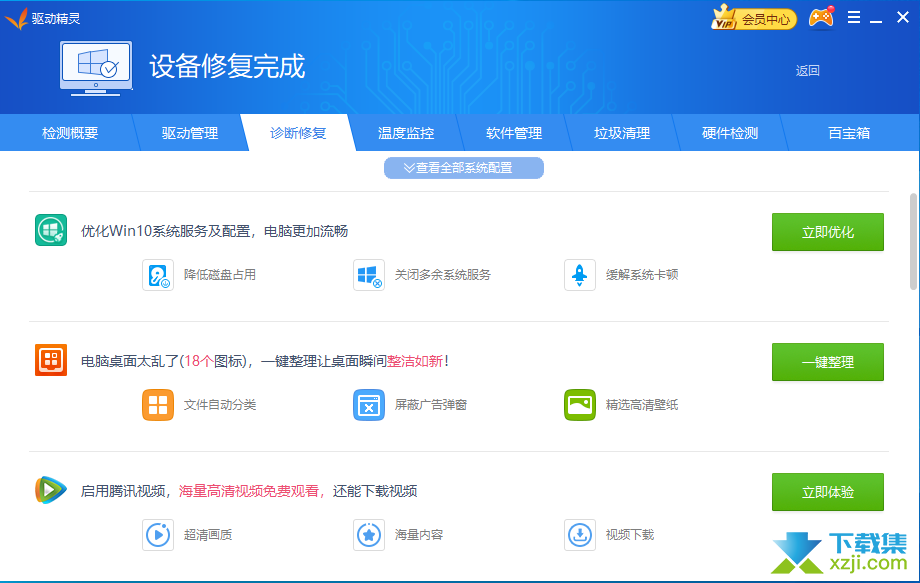Click the Win10 optimization green icon
This screenshot has width=920, height=583.
51,230
